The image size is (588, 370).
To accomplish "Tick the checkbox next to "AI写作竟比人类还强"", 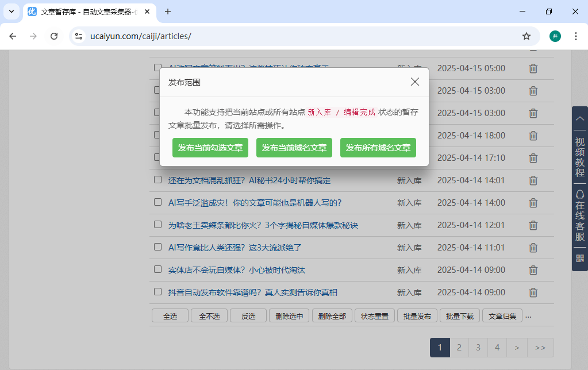I will click(x=157, y=247).
